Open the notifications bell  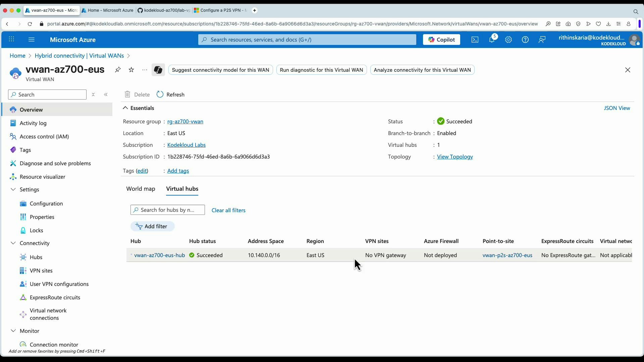pyautogui.click(x=492, y=40)
